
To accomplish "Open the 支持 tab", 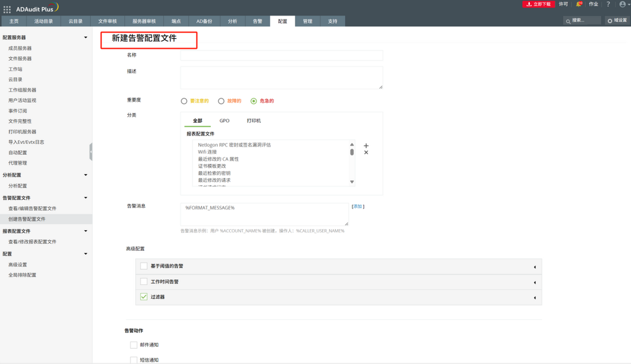I will (332, 21).
